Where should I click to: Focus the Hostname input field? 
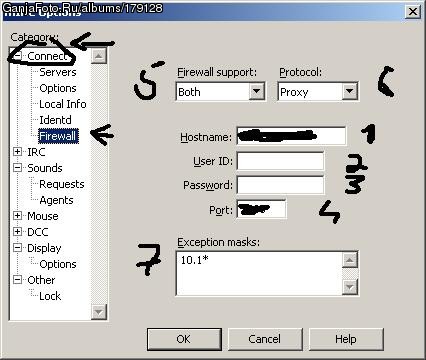click(291, 135)
